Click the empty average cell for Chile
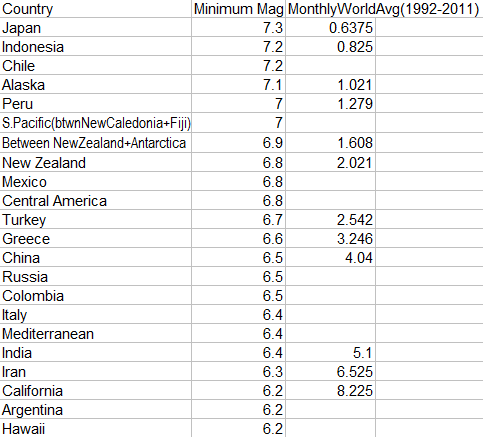The image size is (483, 437). pyautogui.click(x=330, y=65)
